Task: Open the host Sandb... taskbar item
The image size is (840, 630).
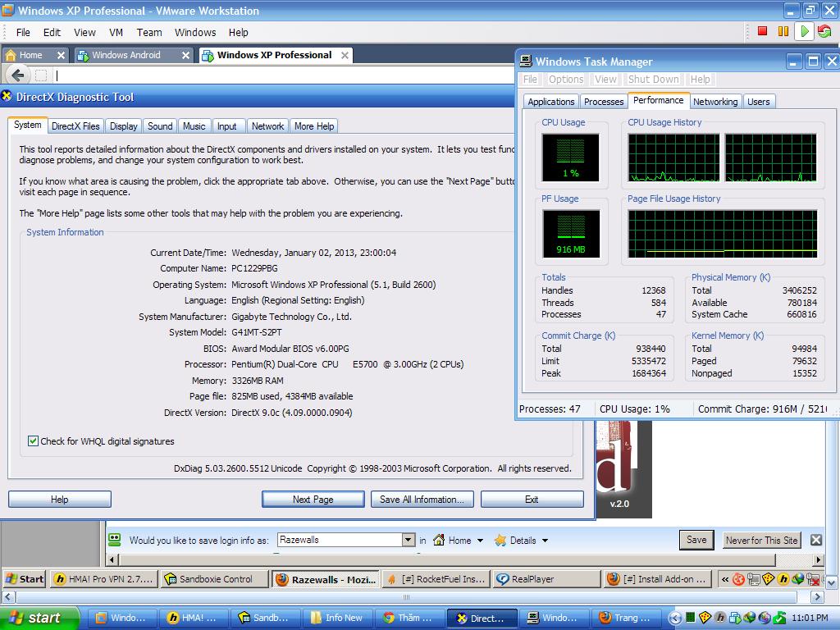Action: 265,618
